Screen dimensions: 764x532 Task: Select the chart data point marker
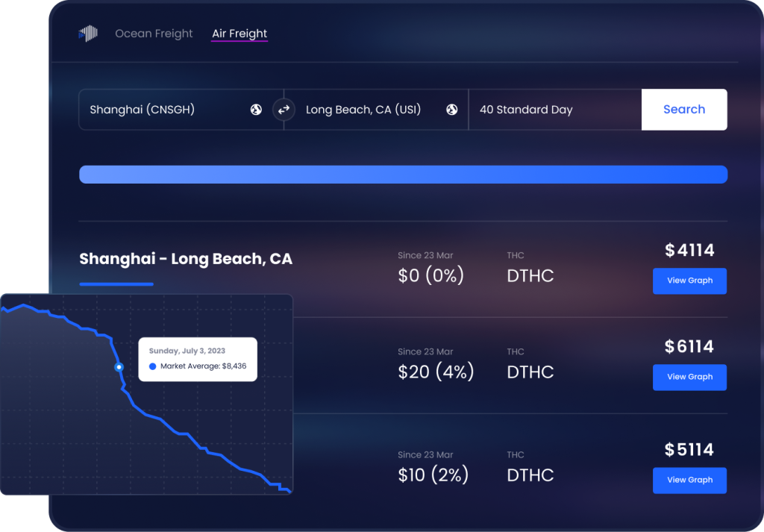pyautogui.click(x=119, y=367)
